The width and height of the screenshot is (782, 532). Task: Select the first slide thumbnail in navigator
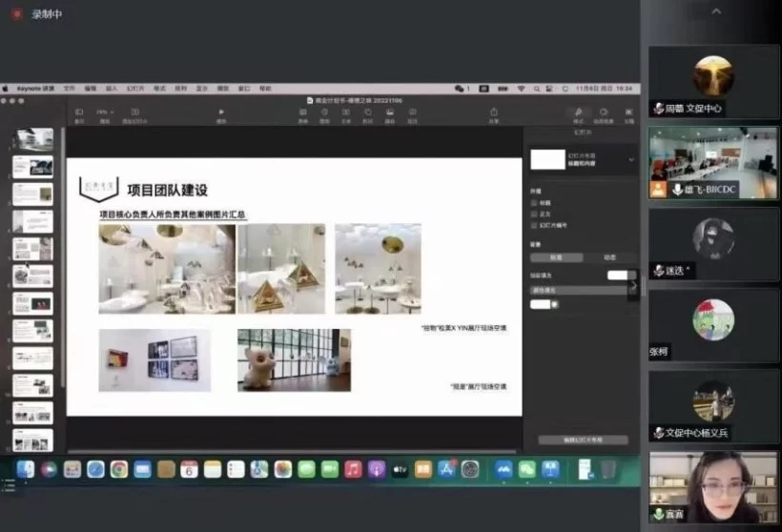coord(32,140)
